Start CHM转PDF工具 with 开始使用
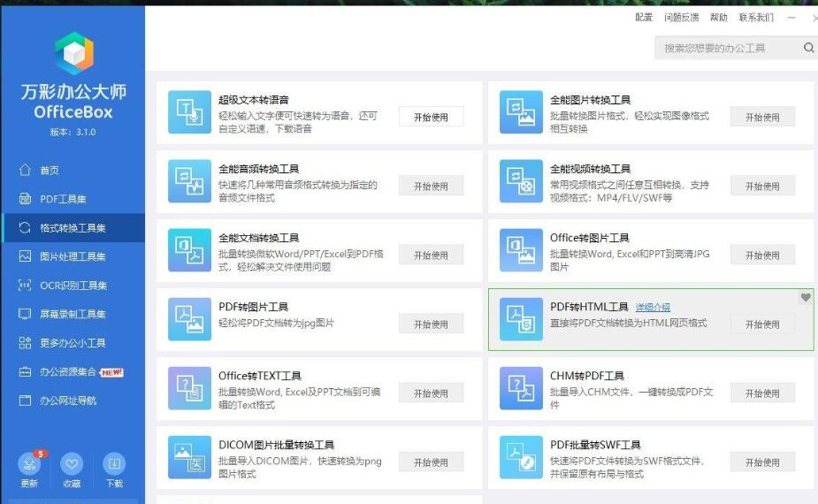The height and width of the screenshot is (504, 818). click(x=762, y=393)
